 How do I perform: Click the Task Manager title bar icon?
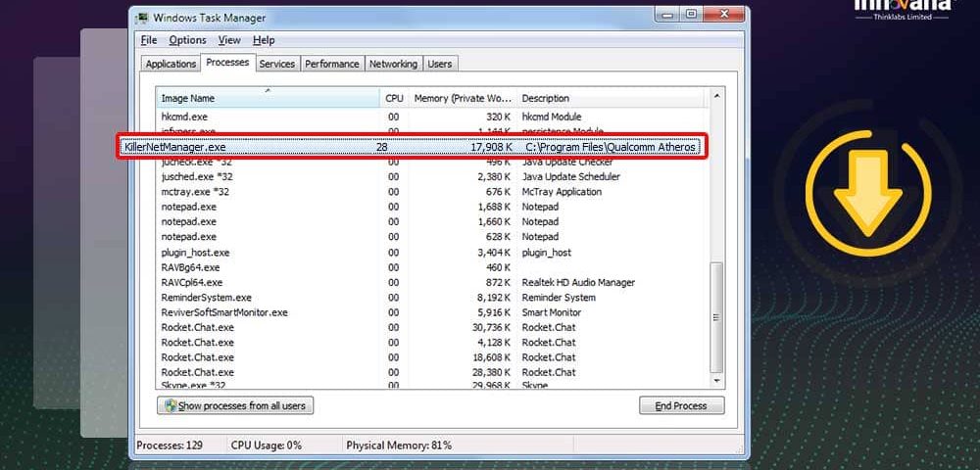142,18
